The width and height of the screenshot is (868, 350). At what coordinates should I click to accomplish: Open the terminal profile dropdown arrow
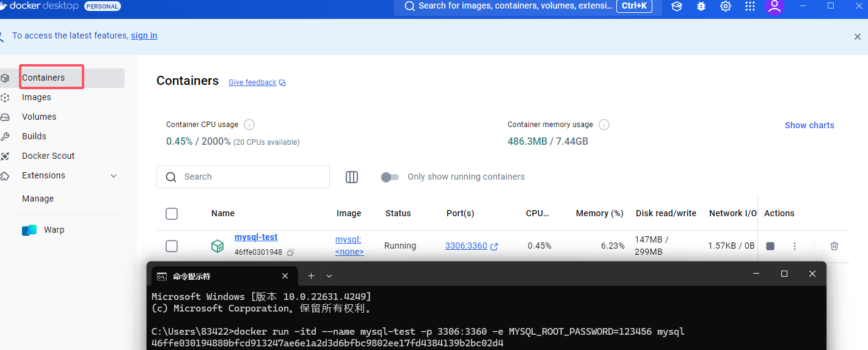pyautogui.click(x=329, y=276)
